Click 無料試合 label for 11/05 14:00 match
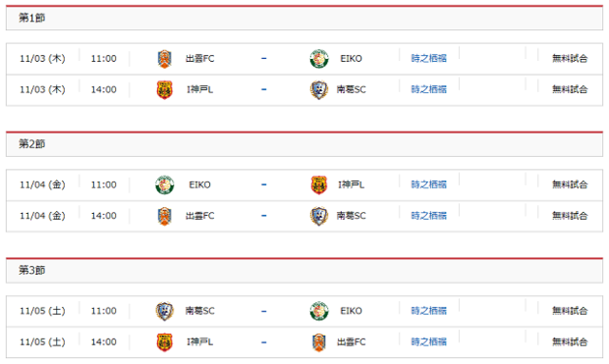This screenshot has width=609, height=364. click(x=570, y=341)
